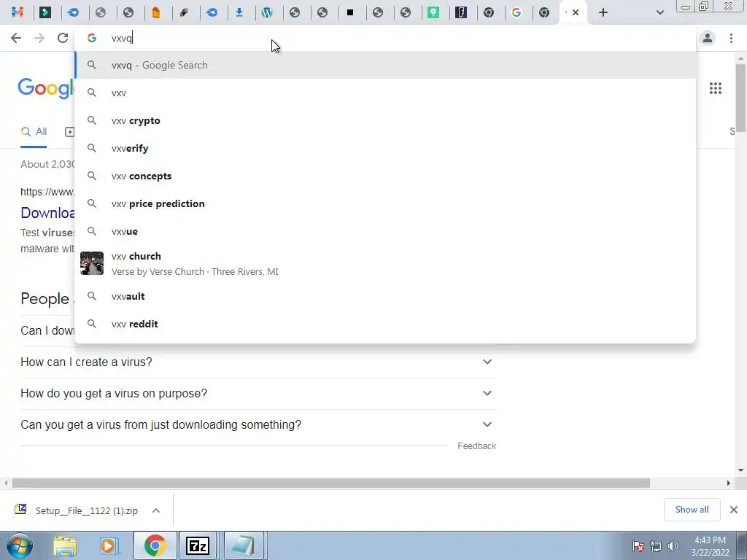Go forward with the forward arrow
The image size is (747, 560).
tap(39, 38)
